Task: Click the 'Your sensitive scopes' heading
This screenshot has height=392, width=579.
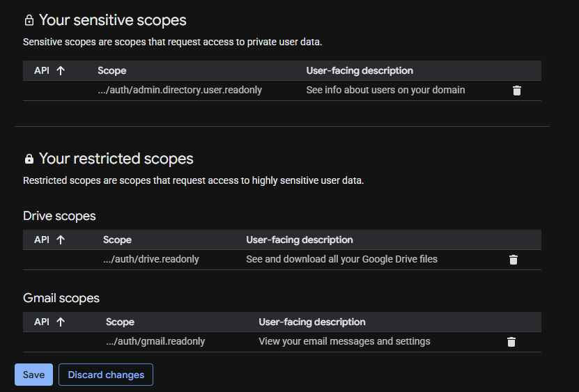Action: tap(113, 20)
